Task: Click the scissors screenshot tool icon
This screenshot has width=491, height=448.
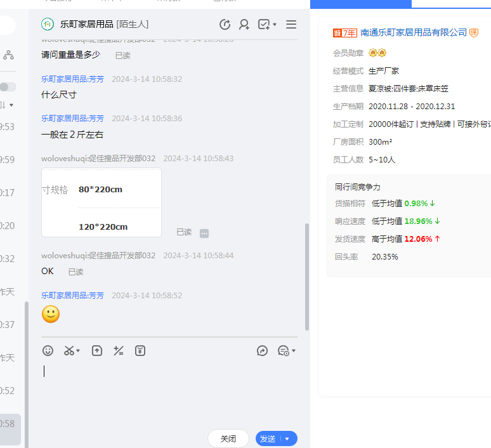Action: pos(69,350)
